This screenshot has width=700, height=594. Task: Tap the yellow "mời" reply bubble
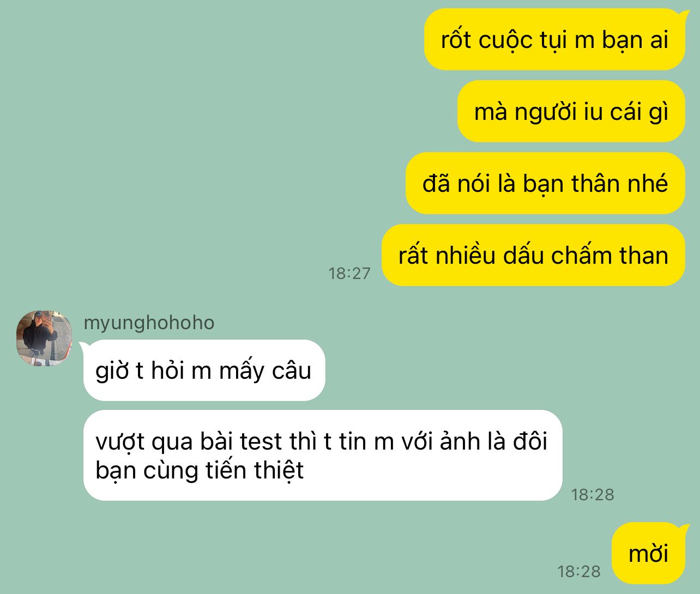coord(648,553)
